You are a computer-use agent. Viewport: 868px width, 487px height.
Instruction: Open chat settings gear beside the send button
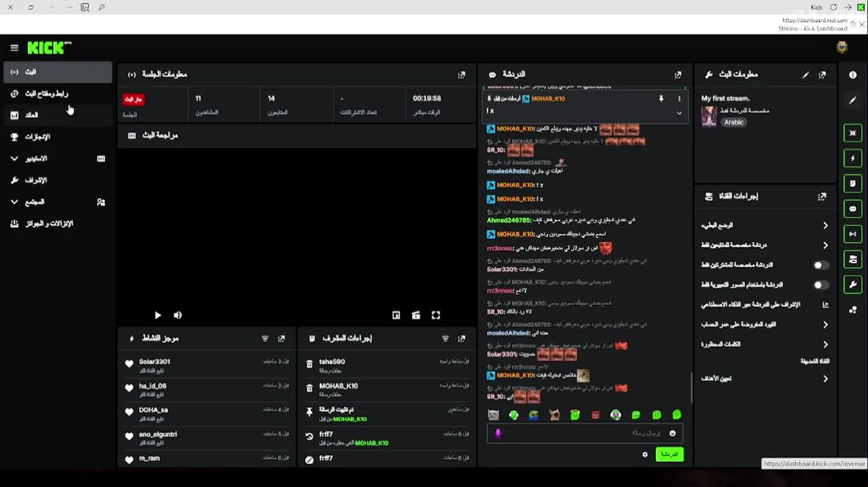coord(645,455)
